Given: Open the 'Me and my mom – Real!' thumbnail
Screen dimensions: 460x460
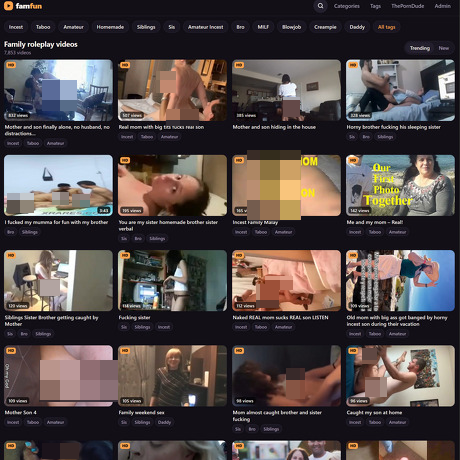Looking at the screenshot, I should [x=400, y=185].
